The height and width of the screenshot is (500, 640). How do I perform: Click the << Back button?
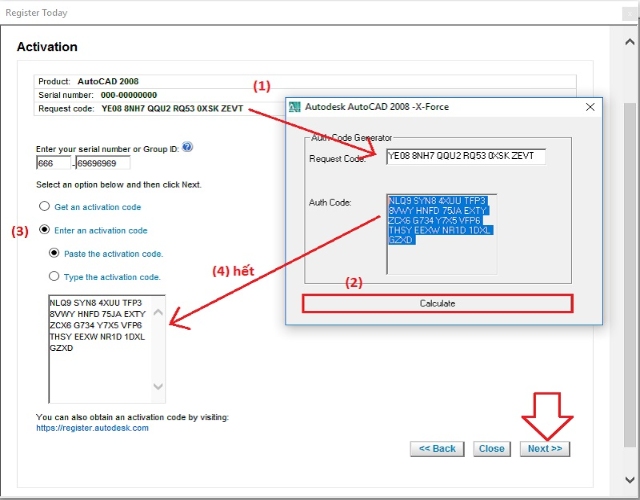coord(437,449)
